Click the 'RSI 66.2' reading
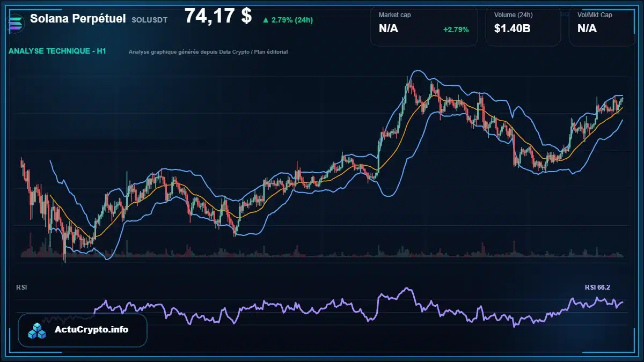Screen dimensions: 644x362 point(597,287)
